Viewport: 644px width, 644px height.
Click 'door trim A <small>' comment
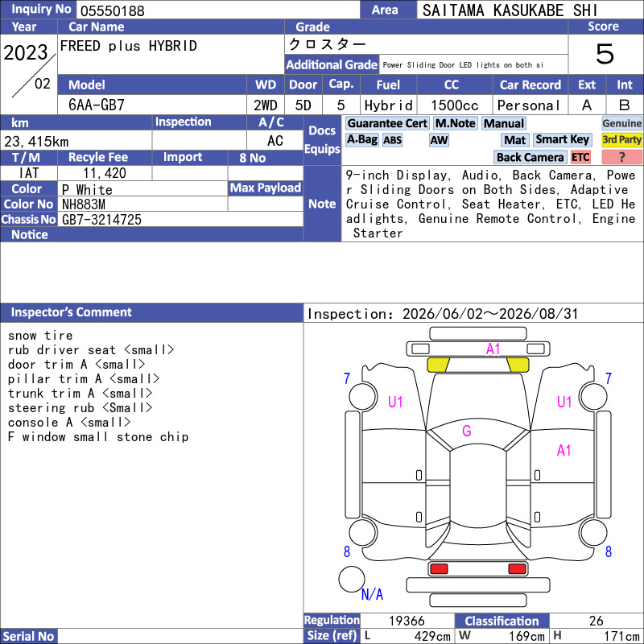tap(76, 365)
